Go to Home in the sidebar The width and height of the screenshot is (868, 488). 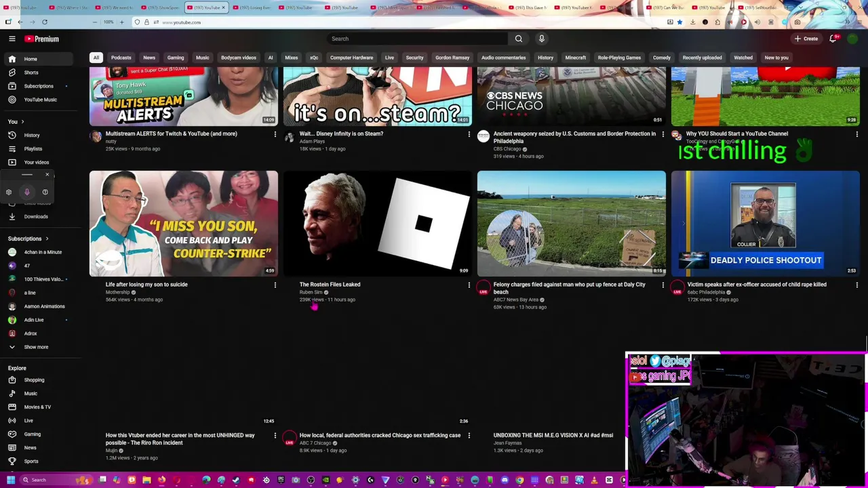[x=38, y=59]
